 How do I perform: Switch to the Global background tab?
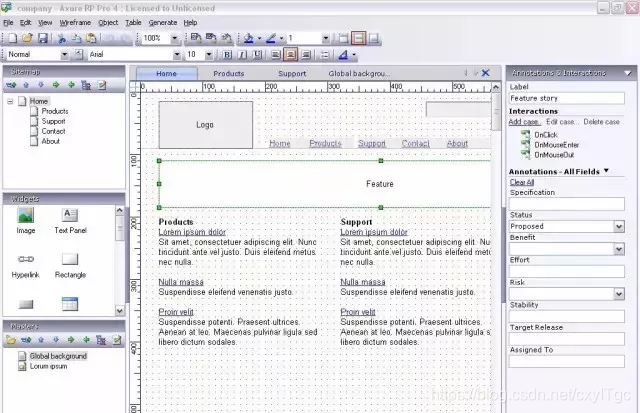359,73
